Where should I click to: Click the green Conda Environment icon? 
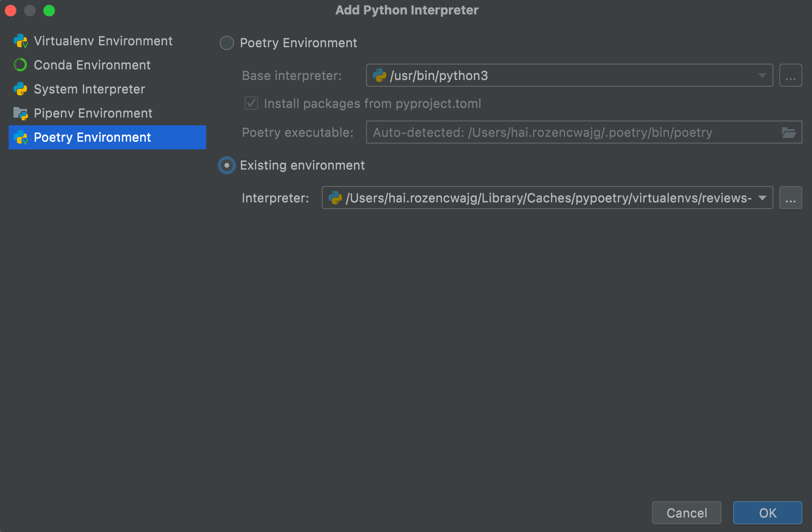pyautogui.click(x=20, y=65)
